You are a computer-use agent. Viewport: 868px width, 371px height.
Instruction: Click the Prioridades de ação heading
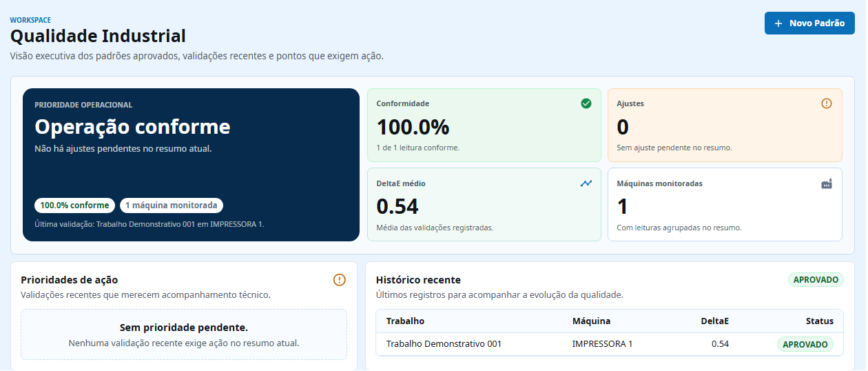[x=70, y=280]
